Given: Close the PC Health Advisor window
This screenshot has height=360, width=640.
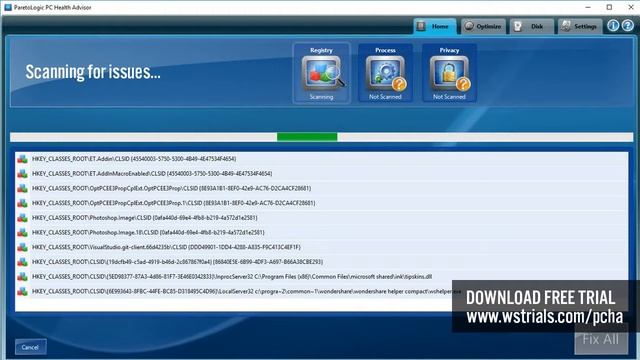Looking at the screenshot, I should (x=630, y=7).
